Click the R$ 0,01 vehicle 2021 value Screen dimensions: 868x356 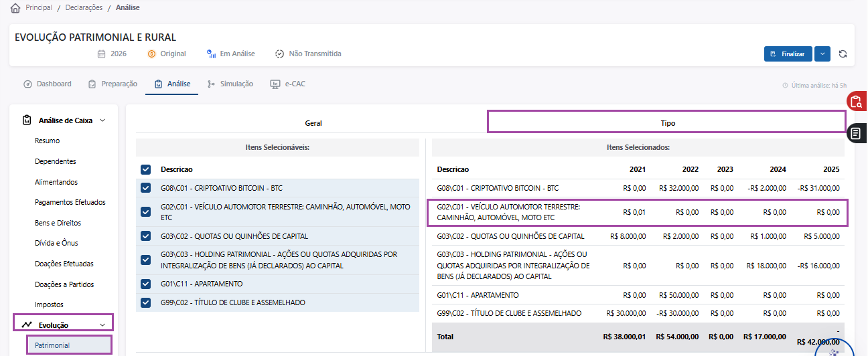(634, 212)
